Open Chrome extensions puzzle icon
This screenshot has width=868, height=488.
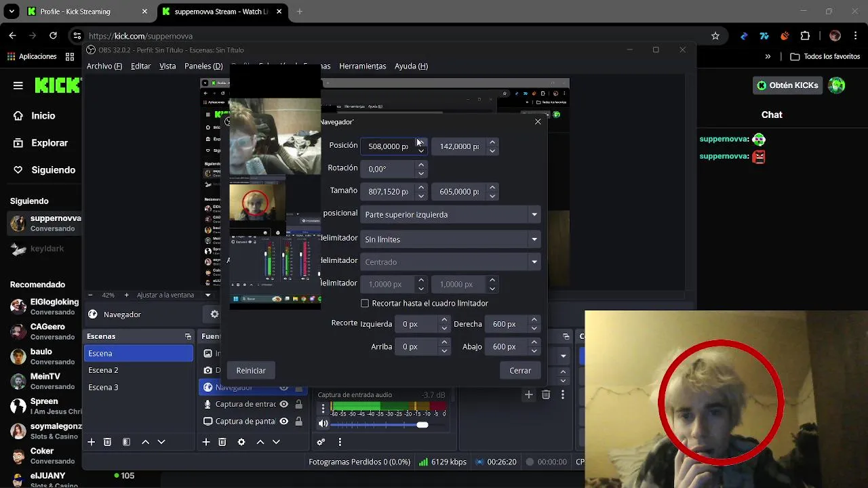[805, 36]
